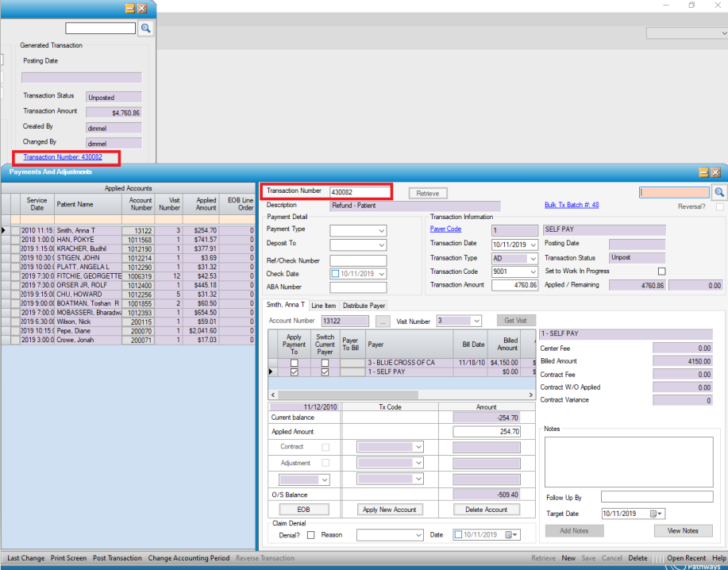Switch to the Line Item tab
The height and width of the screenshot is (570, 728).
(x=323, y=305)
